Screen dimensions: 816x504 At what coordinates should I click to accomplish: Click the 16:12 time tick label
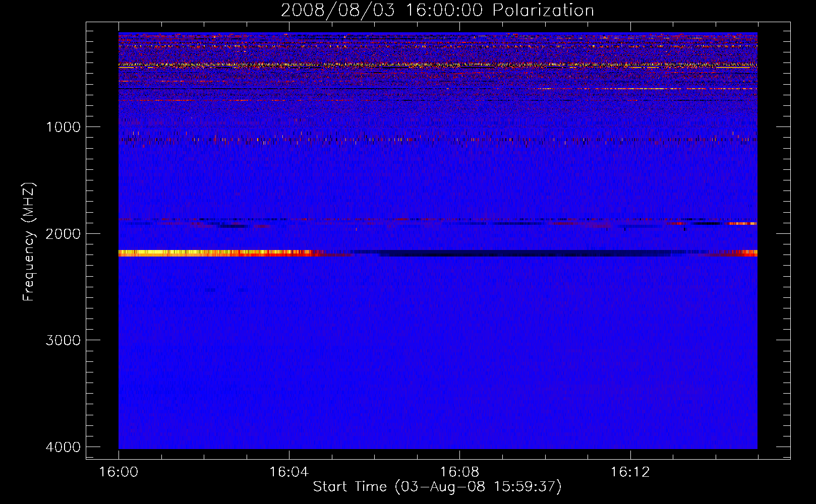[630, 472]
